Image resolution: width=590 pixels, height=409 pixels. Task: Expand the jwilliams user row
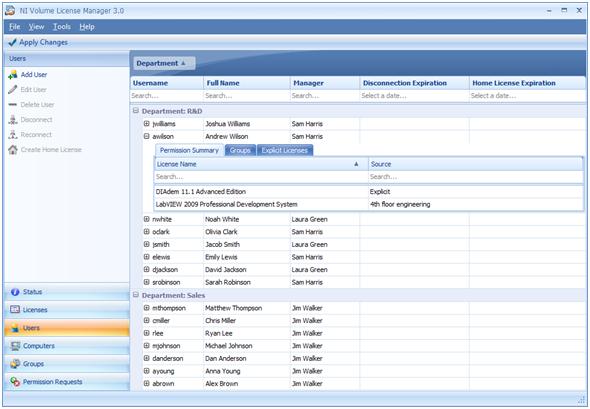[147, 123]
